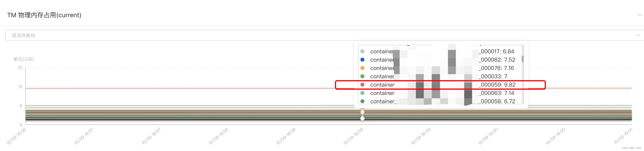Select tooltip value _000058: 6.72
Viewport: 644px width, 151px height.
pyautogui.click(x=497, y=101)
